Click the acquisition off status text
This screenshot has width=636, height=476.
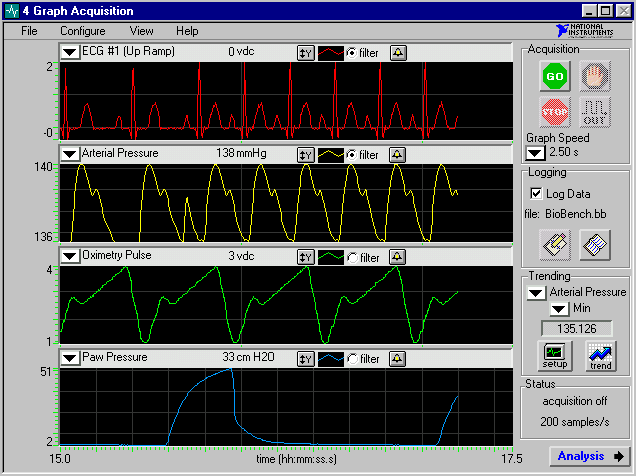point(575,401)
